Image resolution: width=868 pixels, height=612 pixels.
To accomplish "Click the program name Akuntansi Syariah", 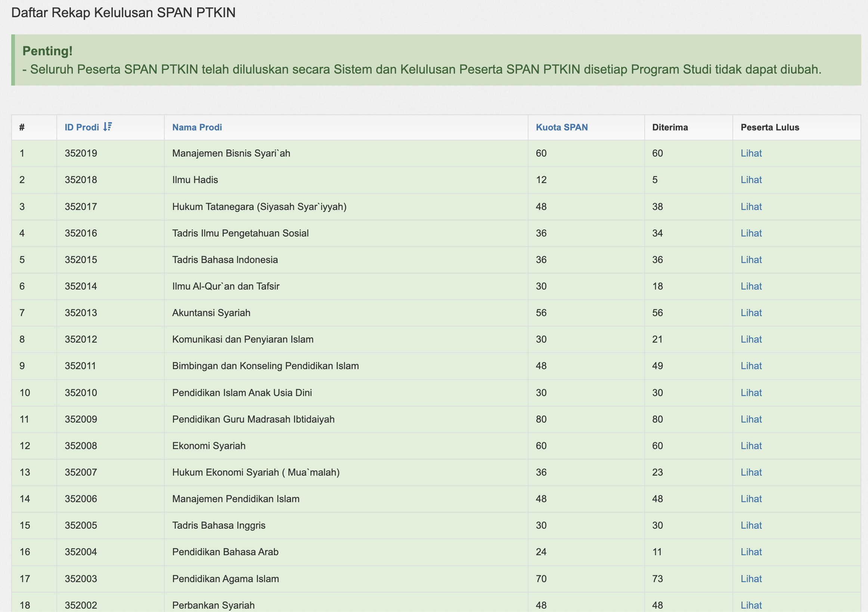I will click(211, 313).
